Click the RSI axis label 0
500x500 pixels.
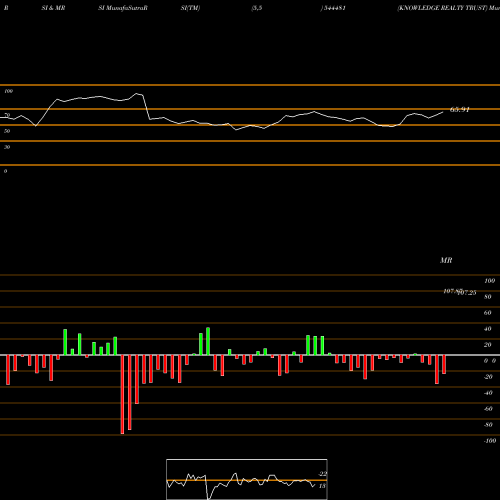(5, 171)
